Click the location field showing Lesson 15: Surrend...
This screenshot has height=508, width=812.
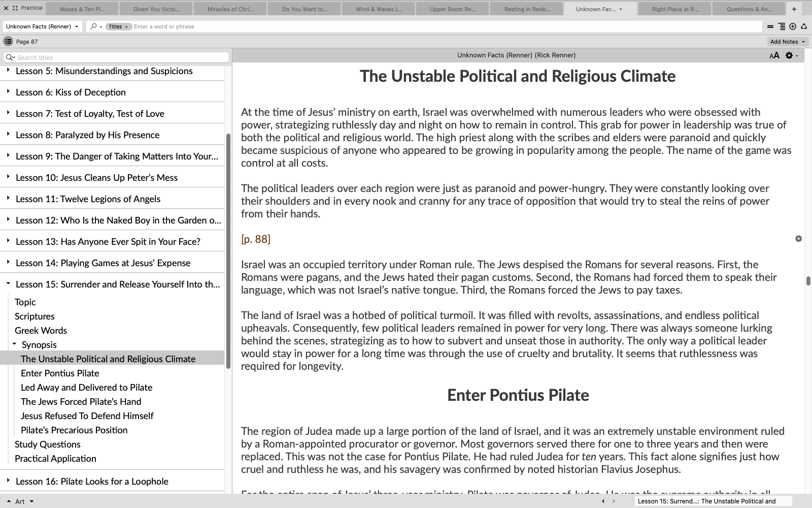pos(713,501)
